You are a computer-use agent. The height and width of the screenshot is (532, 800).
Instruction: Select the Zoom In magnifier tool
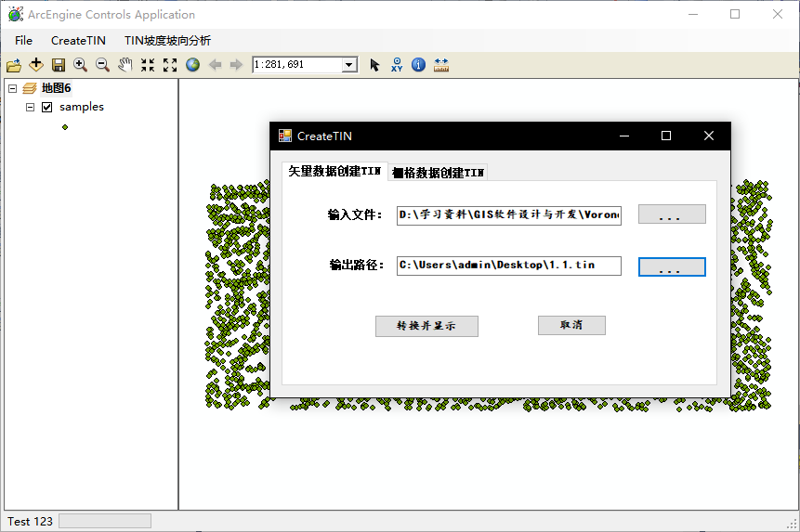(80, 65)
